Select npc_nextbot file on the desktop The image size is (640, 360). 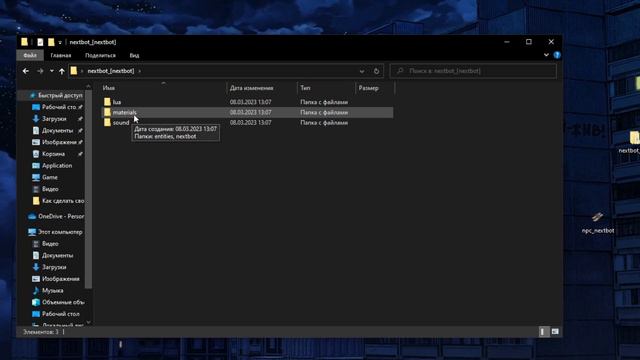click(x=598, y=223)
